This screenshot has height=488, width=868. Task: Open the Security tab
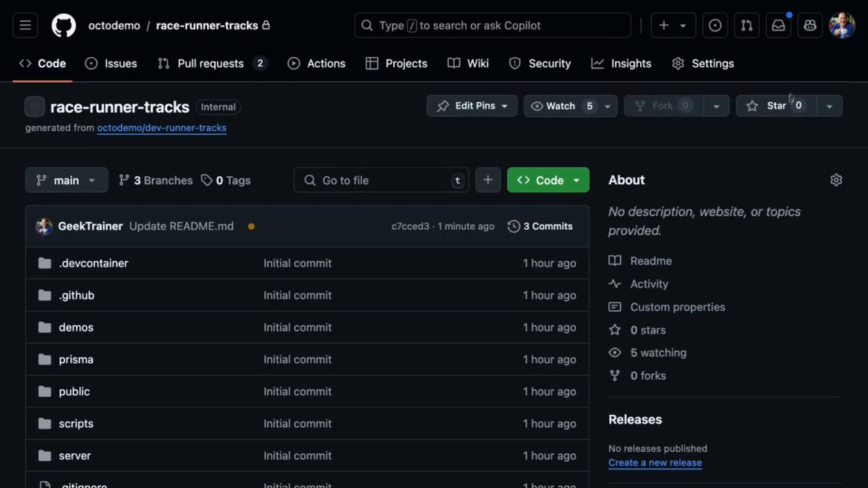click(x=540, y=64)
